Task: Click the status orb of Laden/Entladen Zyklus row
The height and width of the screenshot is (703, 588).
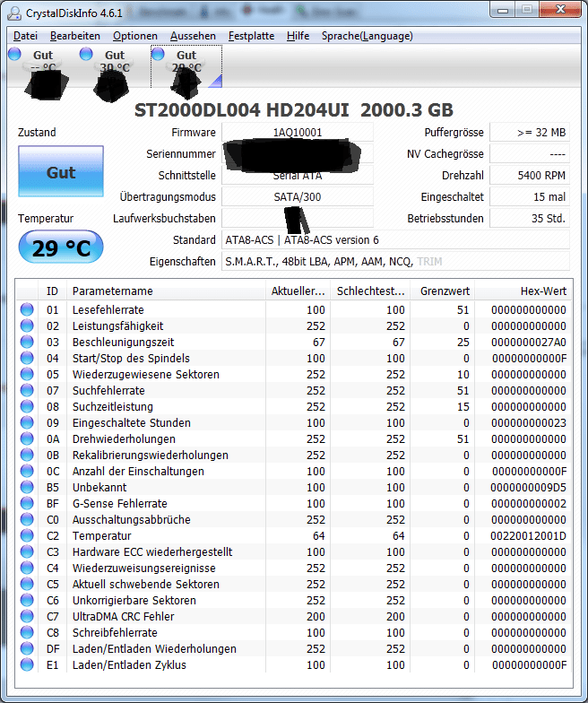Action: 27,664
